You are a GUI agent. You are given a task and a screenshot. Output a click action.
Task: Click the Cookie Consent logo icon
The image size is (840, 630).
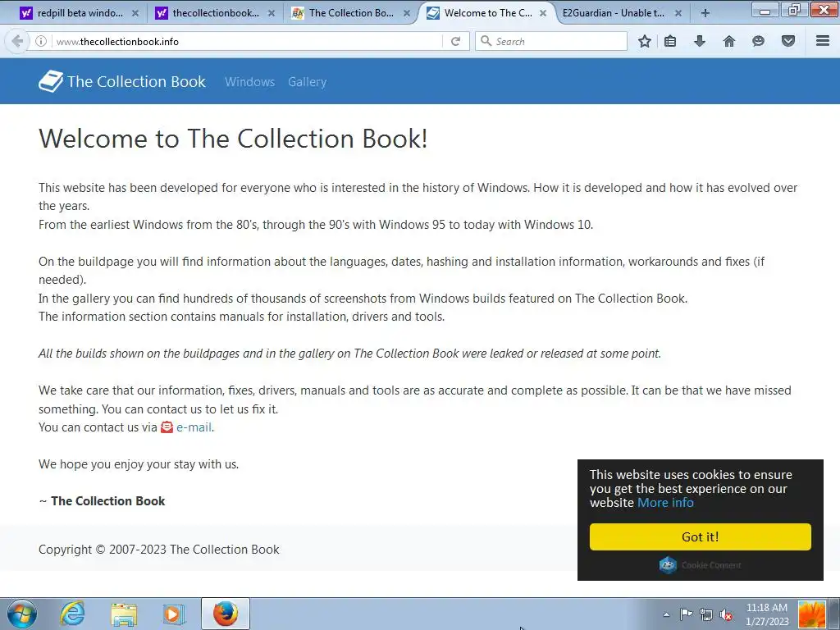pyautogui.click(x=668, y=564)
